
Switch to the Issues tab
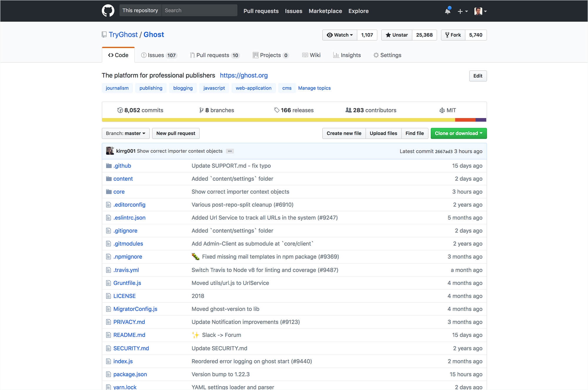pos(156,55)
